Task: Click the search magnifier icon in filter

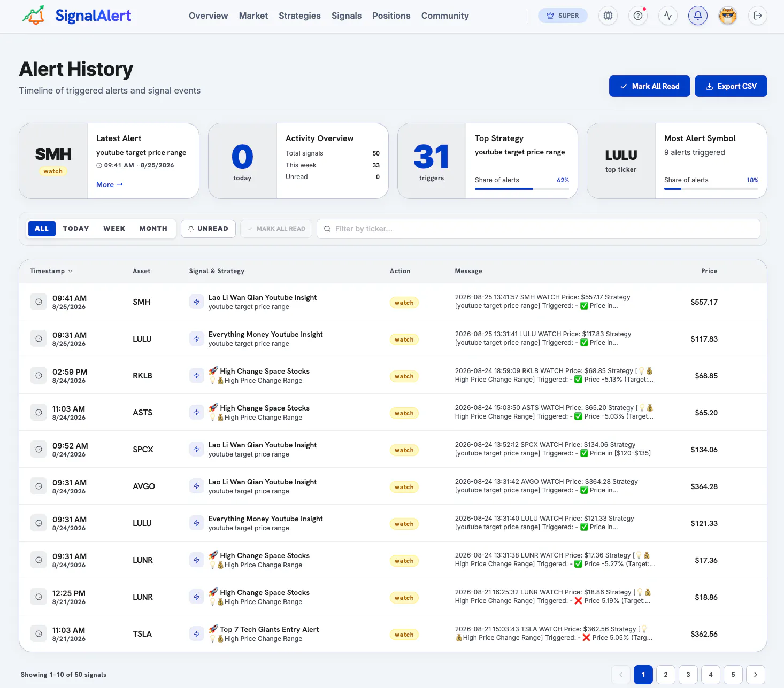Action: point(327,229)
